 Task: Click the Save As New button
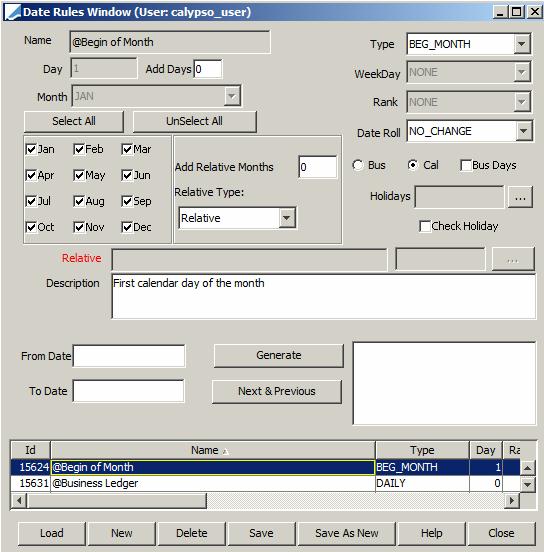point(346,533)
